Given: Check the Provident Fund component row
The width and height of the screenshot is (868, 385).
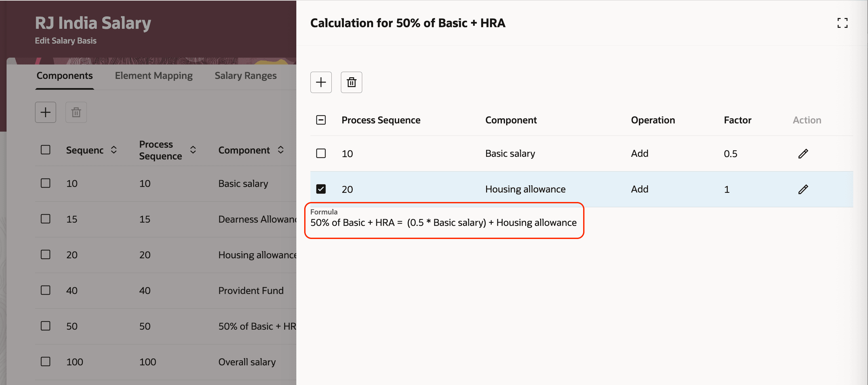Looking at the screenshot, I should (46, 290).
